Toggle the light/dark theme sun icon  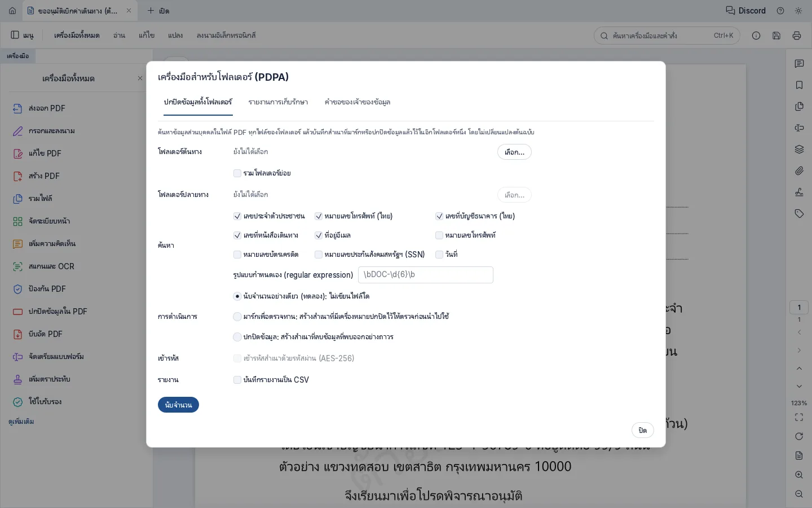coord(798,11)
